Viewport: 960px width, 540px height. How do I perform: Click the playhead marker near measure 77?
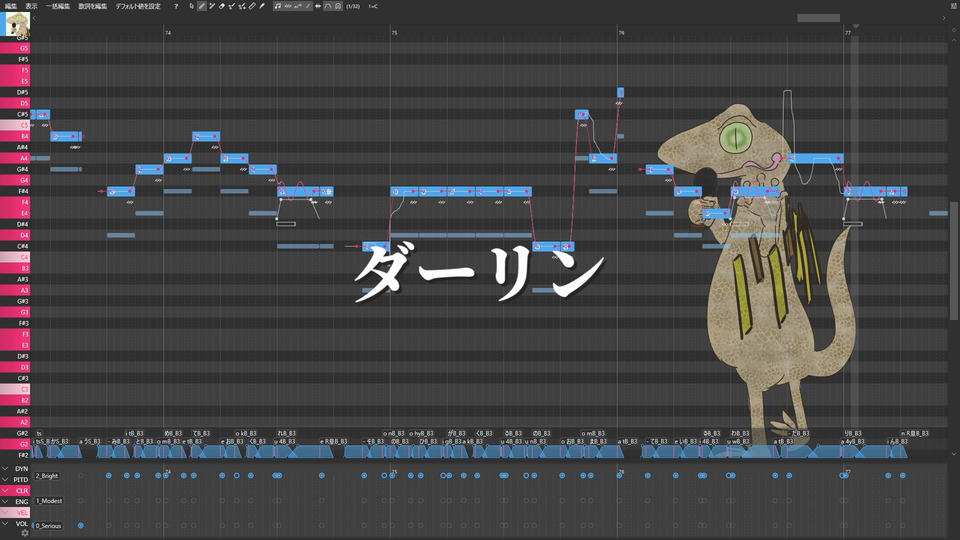click(856, 26)
